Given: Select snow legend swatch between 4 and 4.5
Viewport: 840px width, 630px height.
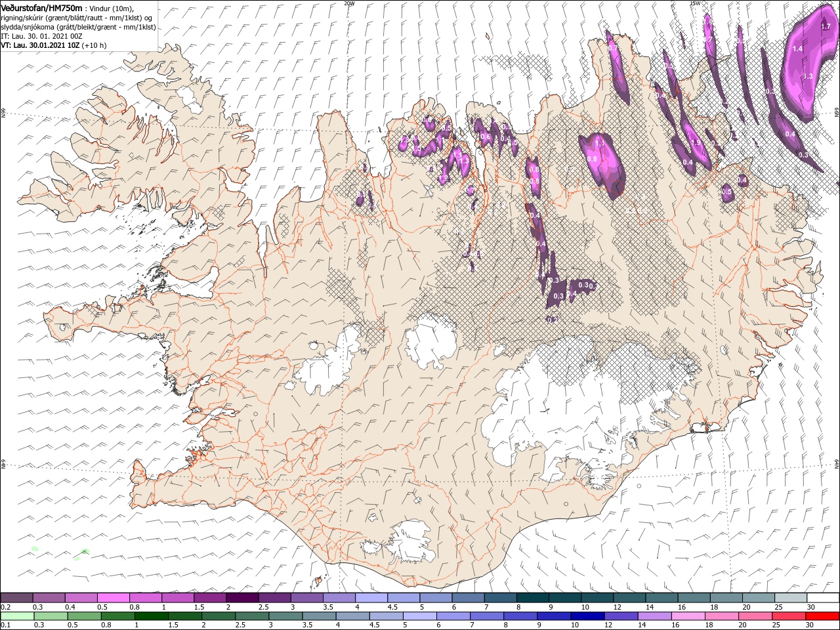Looking at the screenshot, I should (x=371, y=598).
